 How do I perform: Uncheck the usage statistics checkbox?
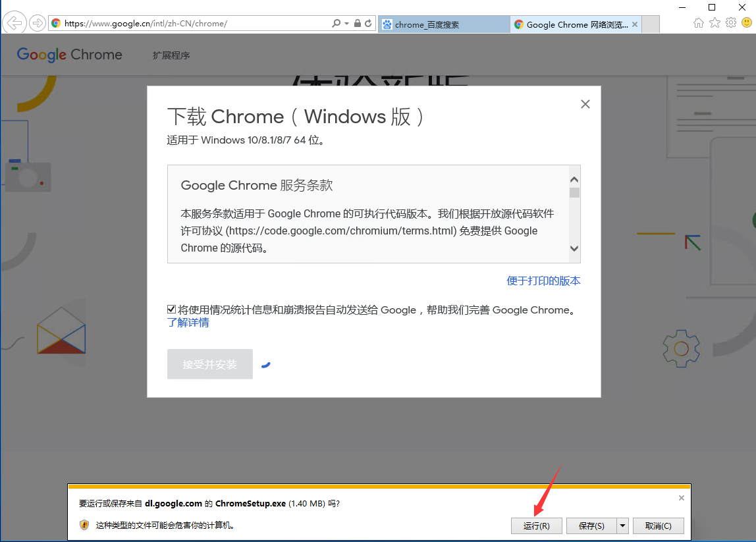tap(172, 309)
